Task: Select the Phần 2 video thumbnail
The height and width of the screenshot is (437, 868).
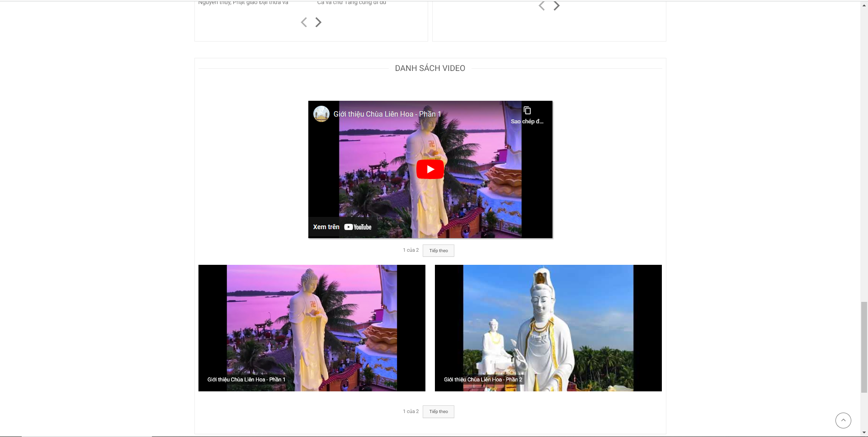Action: [548, 328]
